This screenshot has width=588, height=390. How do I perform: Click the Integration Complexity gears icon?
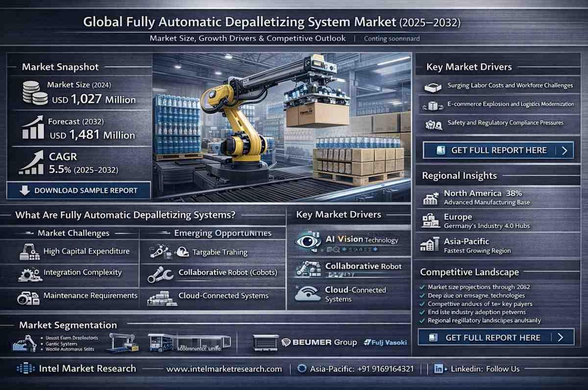coord(28,273)
